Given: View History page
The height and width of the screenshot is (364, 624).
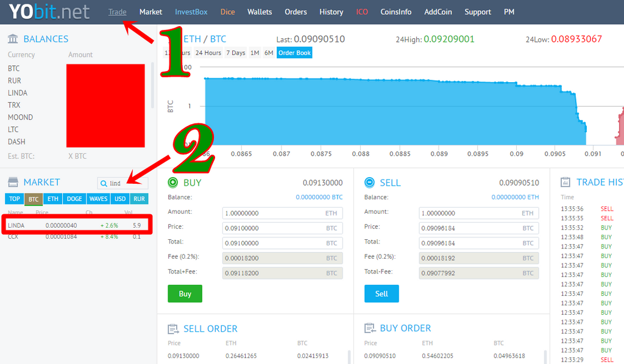Looking at the screenshot, I should tap(331, 12).
